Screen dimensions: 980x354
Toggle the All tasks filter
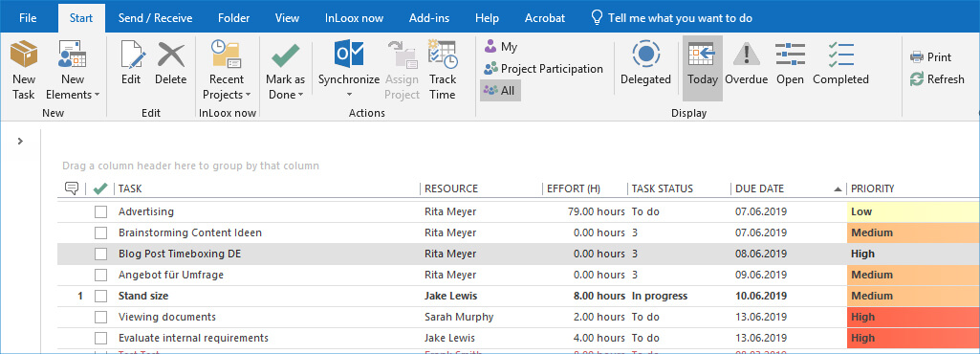pos(500,91)
